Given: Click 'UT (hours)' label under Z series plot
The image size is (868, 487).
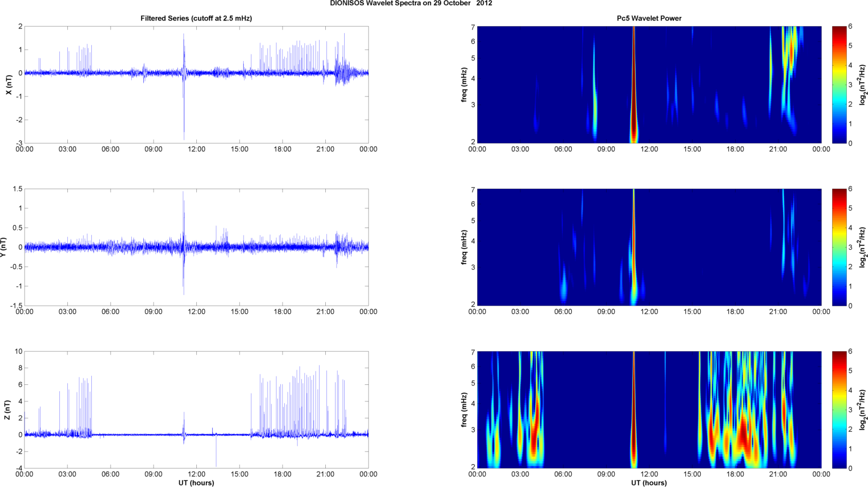Looking at the screenshot, I should click(196, 482).
